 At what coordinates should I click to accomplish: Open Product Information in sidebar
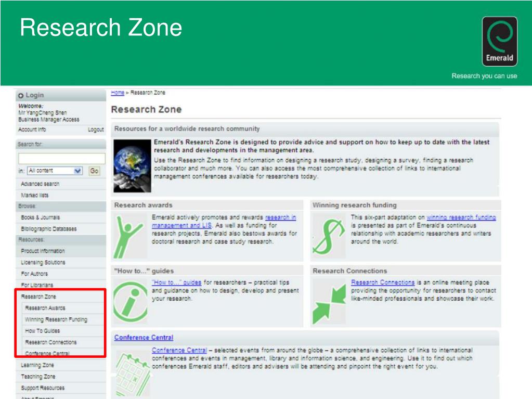(43, 251)
